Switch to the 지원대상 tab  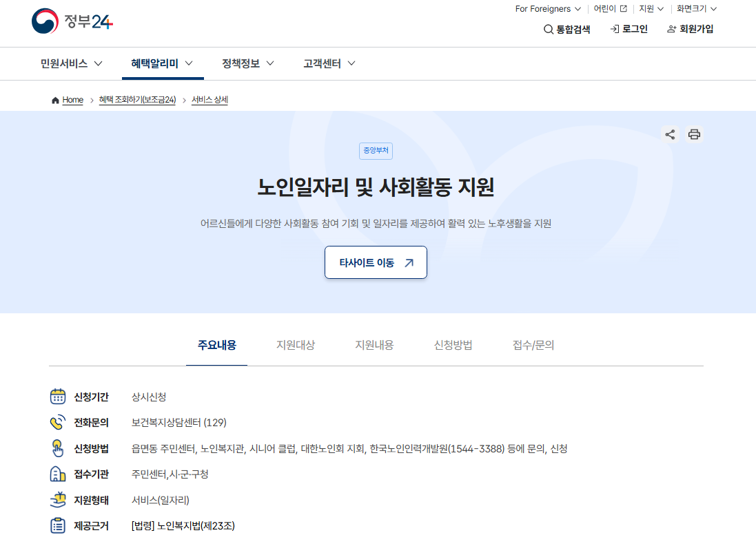(x=296, y=345)
